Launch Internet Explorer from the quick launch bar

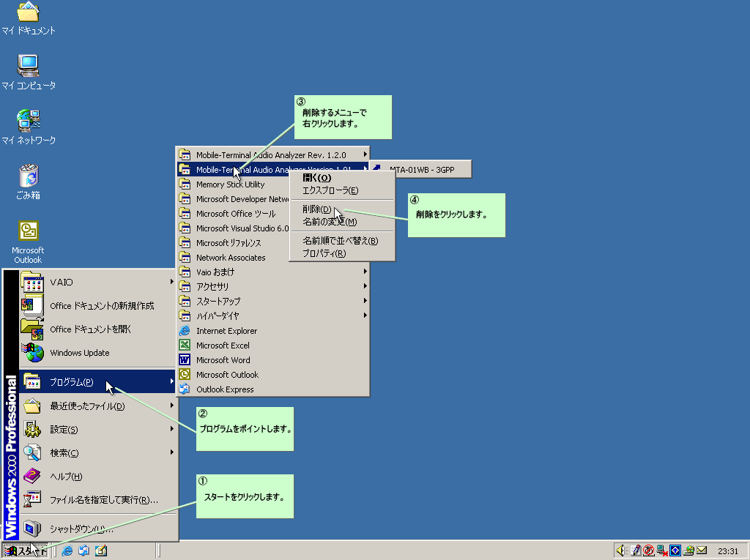click(67, 551)
